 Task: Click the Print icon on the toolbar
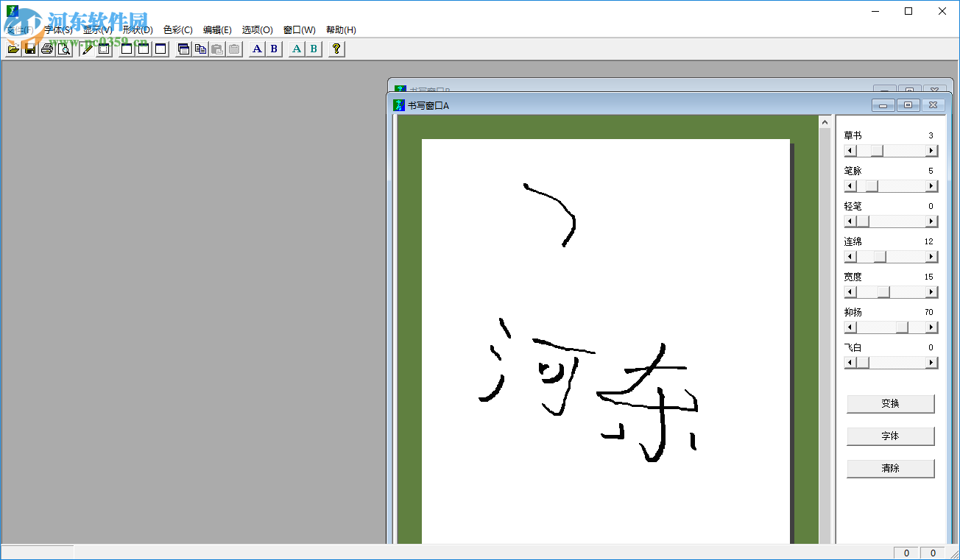pos(46,49)
